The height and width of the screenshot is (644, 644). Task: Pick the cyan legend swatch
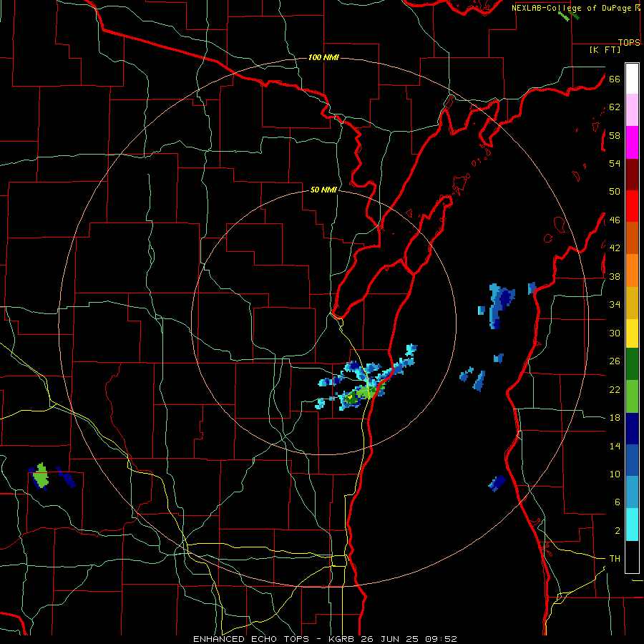[632, 525]
